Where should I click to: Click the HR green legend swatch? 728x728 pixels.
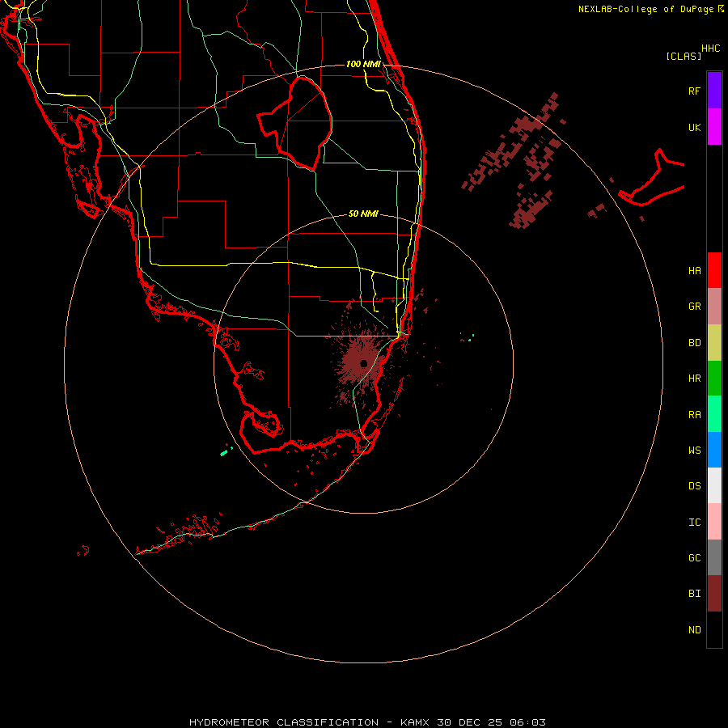[x=714, y=378]
